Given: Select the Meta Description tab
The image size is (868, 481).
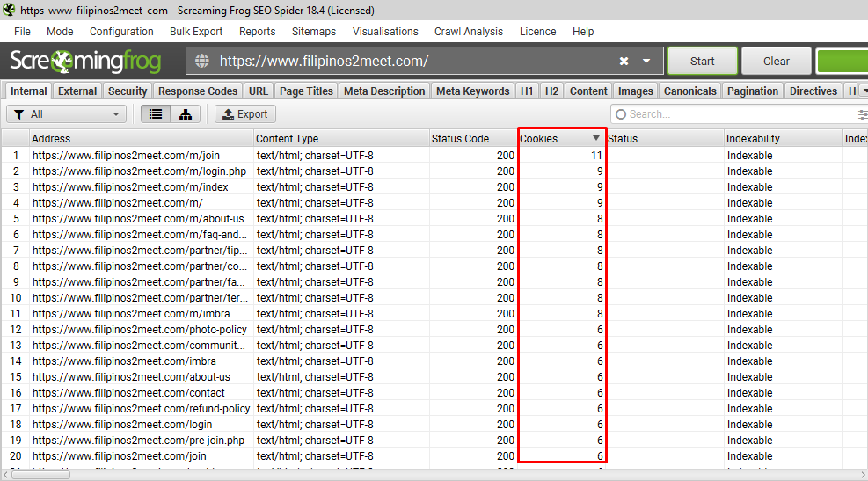Looking at the screenshot, I should point(384,91).
